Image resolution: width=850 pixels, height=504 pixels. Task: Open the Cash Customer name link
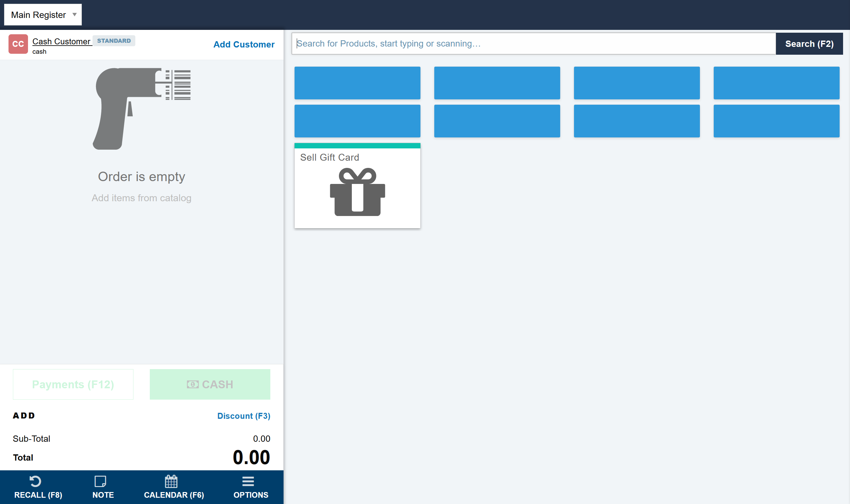pyautogui.click(x=61, y=42)
